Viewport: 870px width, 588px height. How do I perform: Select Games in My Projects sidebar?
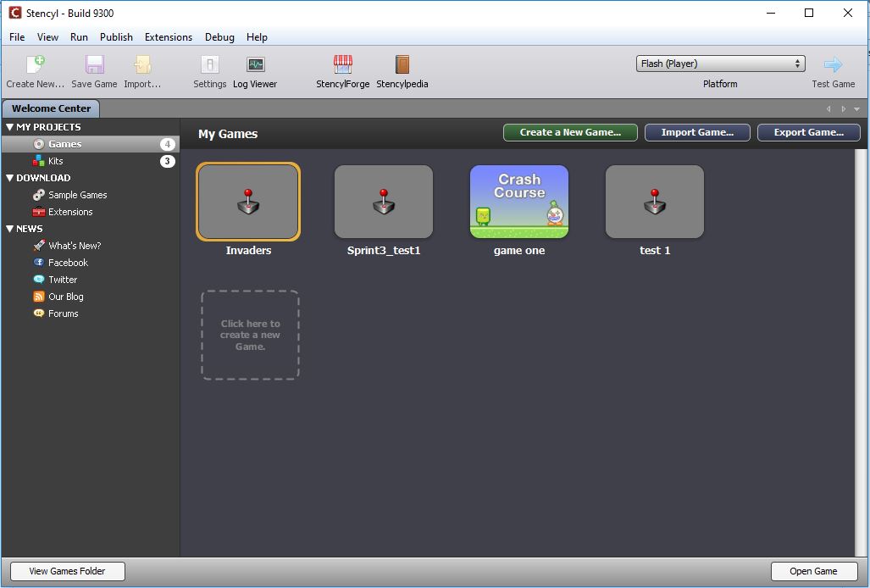click(x=90, y=144)
